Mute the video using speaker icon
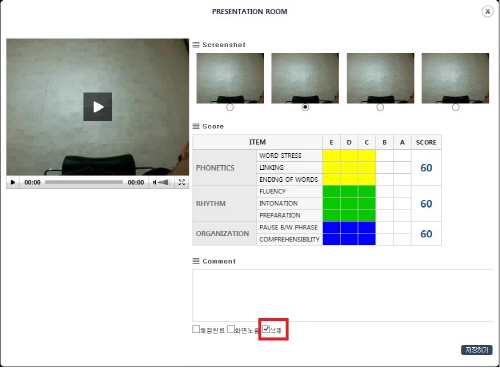This screenshot has height=368, width=500. (155, 182)
